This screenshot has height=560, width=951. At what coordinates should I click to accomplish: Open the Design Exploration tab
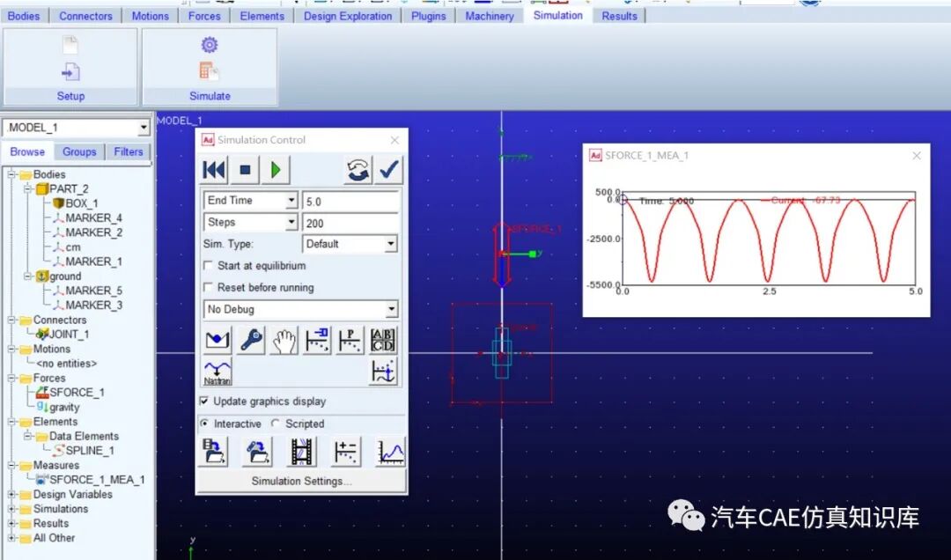tap(348, 17)
